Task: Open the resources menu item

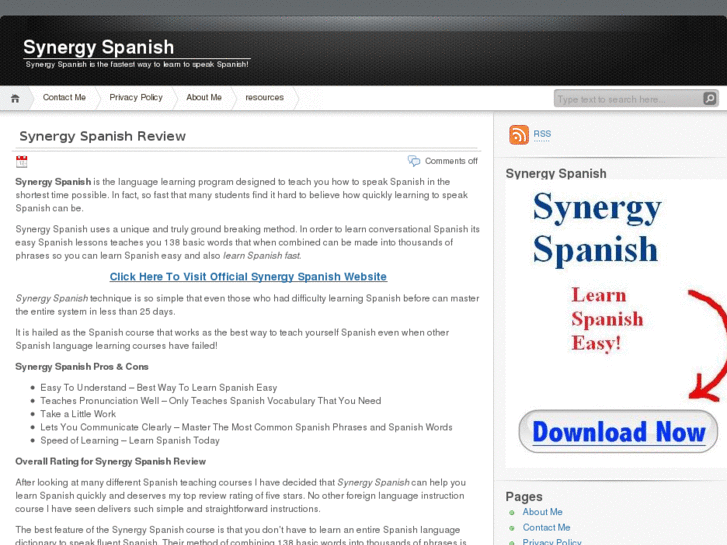Action: tap(264, 97)
